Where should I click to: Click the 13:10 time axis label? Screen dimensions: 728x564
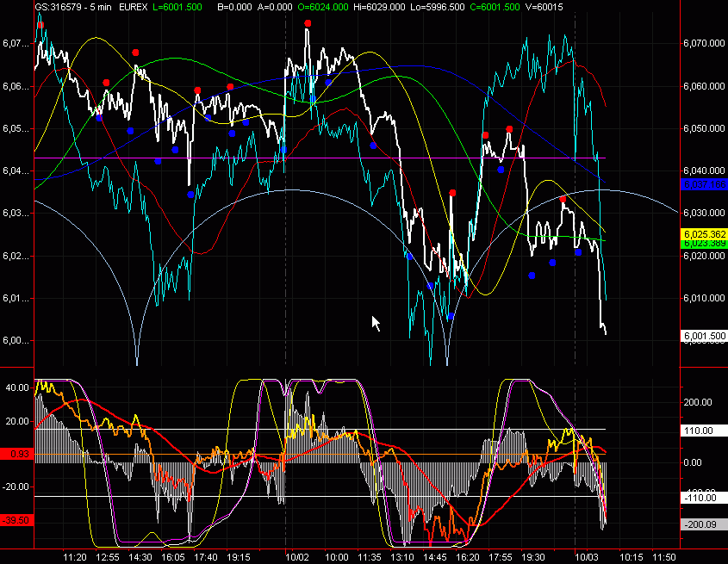click(402, 557)
